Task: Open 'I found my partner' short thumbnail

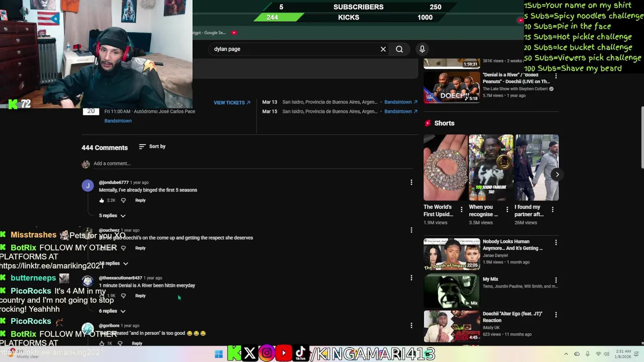Action: 536,167
